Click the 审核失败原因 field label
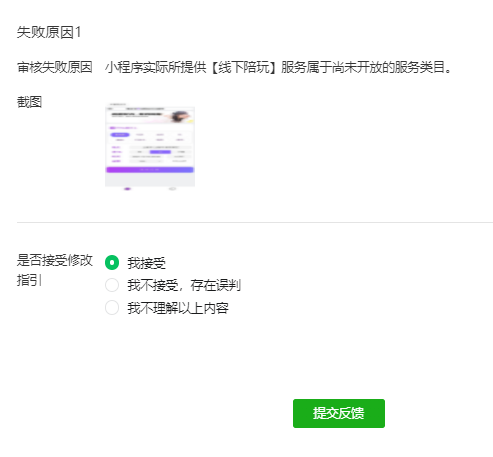Screen dimensions: 493x457 coord(55,67)
